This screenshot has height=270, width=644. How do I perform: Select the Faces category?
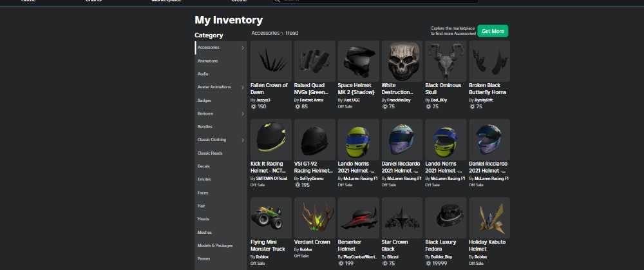point(221,193)
